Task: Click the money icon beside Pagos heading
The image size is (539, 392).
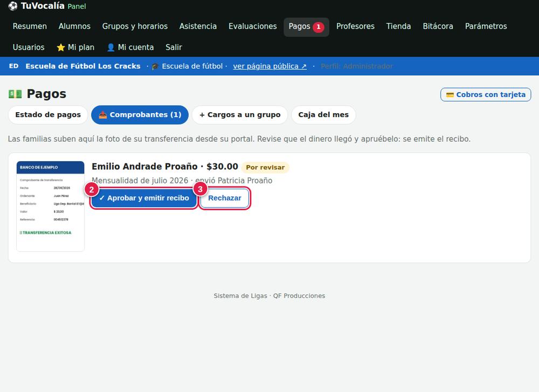Action: (x=15, y=94)
